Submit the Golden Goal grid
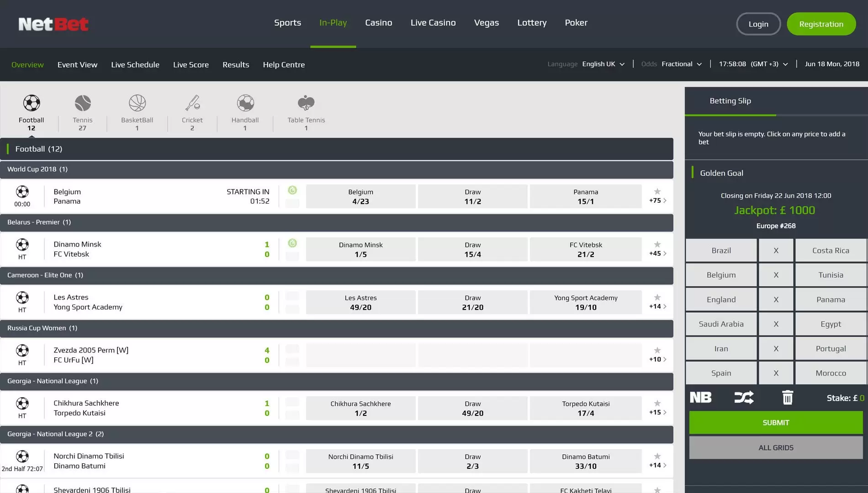This screenshot has height=493, width=868. [x=776, y=423]
